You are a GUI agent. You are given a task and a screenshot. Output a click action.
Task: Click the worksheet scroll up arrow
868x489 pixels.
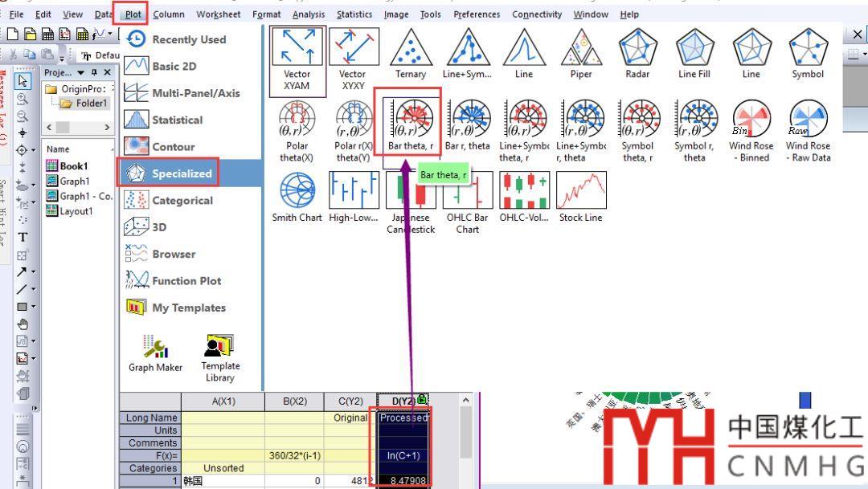pos(466,400)
